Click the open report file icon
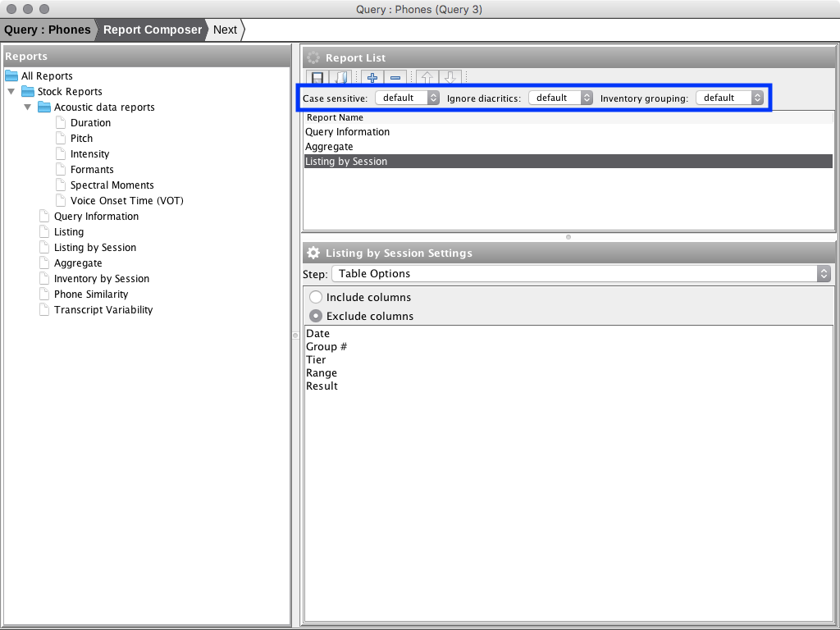Viewport: 840px width, 630px height. 340,78
